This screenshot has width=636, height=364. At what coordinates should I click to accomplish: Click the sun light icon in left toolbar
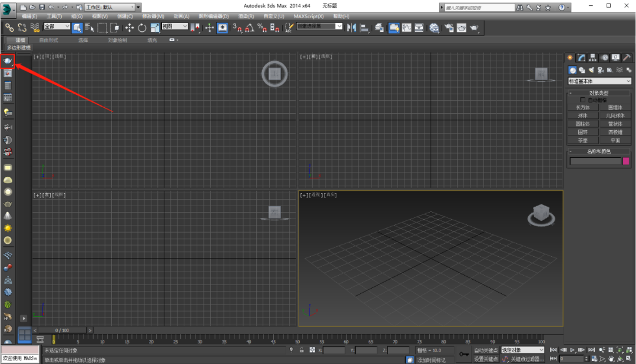pos(8,228)
